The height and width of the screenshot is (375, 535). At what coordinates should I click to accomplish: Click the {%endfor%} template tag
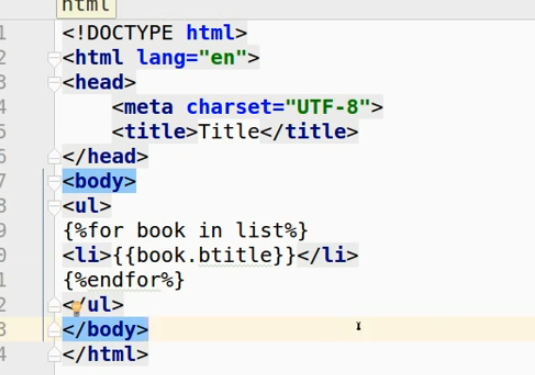coord(124,280)
